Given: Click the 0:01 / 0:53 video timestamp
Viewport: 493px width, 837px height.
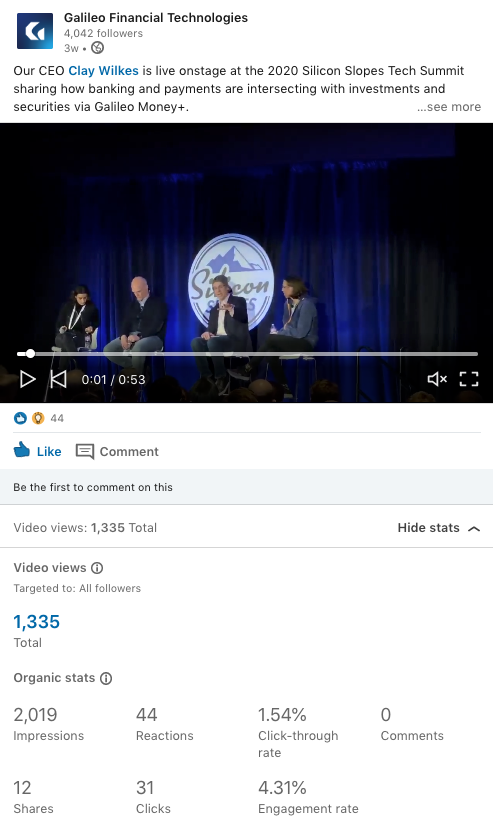Looking at the screenshot, I should pos(113,380).
